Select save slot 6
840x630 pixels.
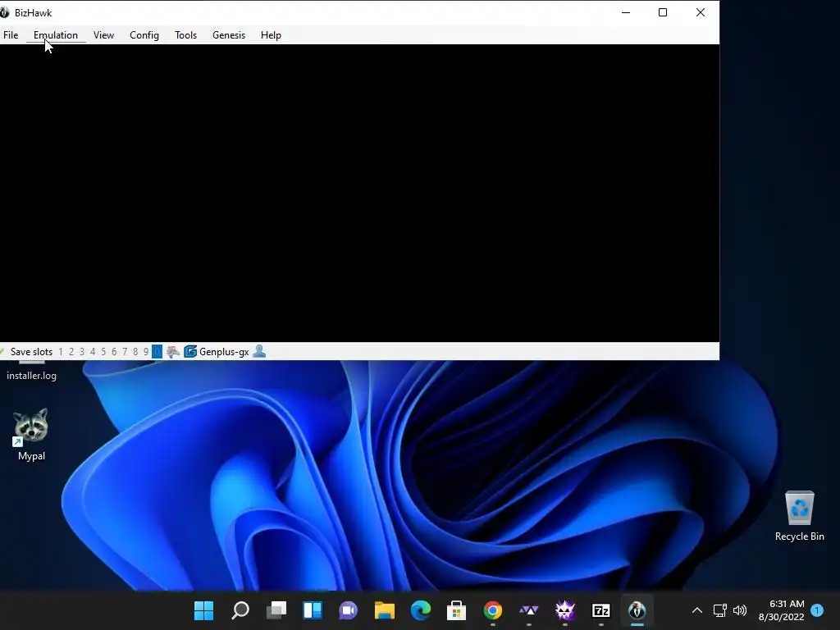coord(114,352)
